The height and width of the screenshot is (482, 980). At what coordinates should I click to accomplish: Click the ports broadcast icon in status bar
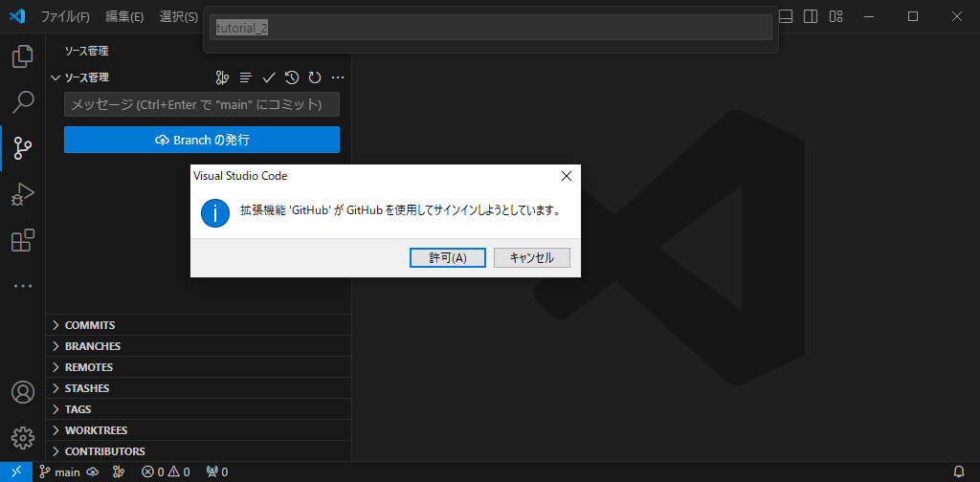pos(217,472)
